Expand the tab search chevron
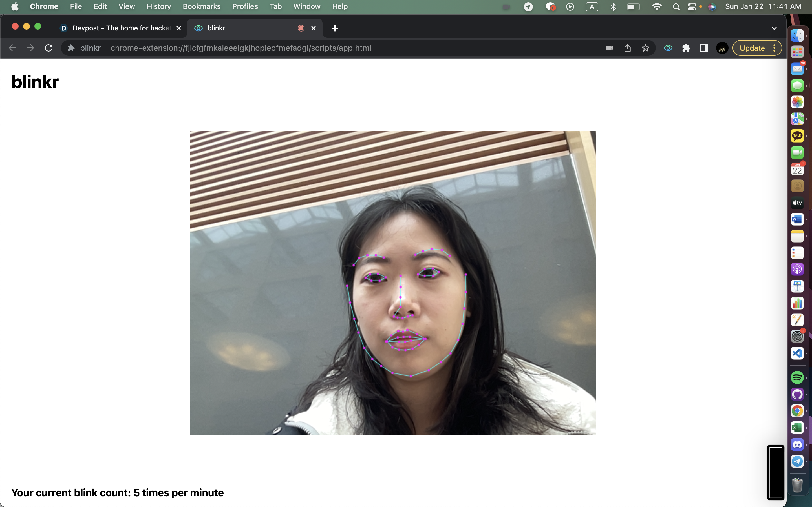Screen dimensions: 812x507 [774, 28]
